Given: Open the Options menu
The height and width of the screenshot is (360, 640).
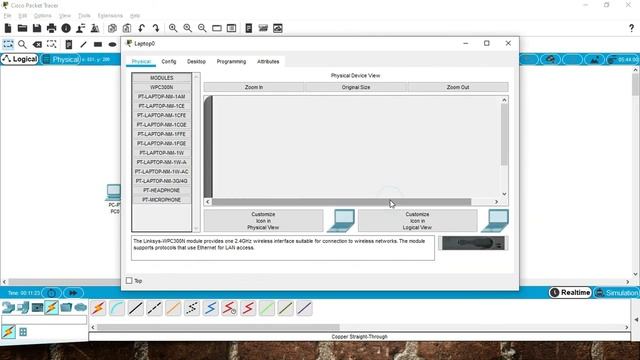Looking at the screenshot, I should coord(42,16).
